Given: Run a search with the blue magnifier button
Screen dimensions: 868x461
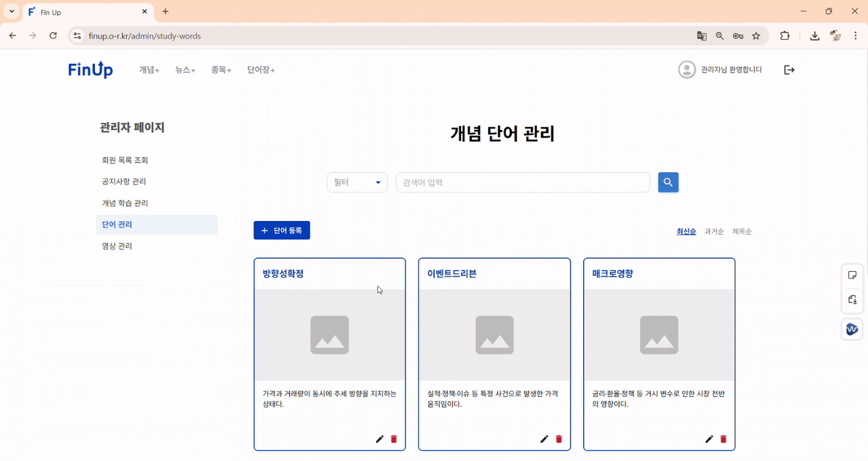Looking at the screenshot, I should pyautogui.click(x=668, y=182).
